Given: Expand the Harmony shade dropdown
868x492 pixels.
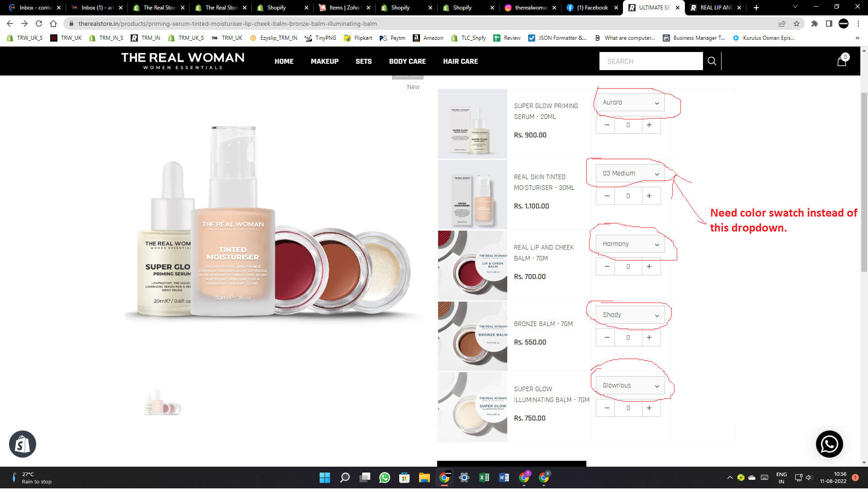Looking at the screenshot, I should (x=630, y=244).
